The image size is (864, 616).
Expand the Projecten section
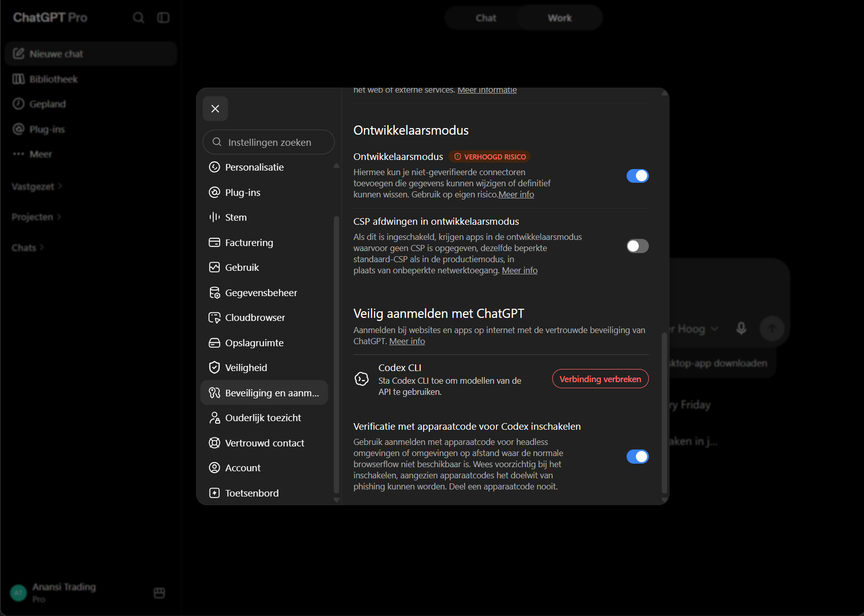pos(36,217)
